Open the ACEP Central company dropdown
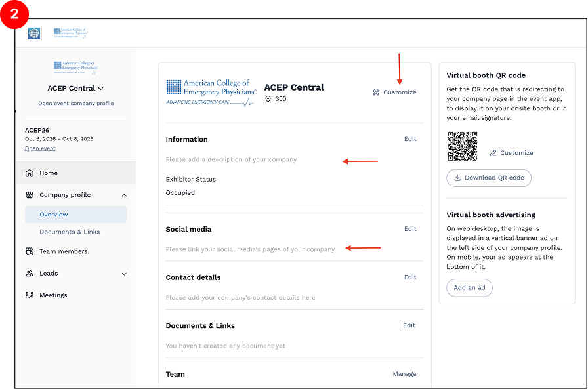The width and height of the screenshot is (588, 389). (75, 88)
